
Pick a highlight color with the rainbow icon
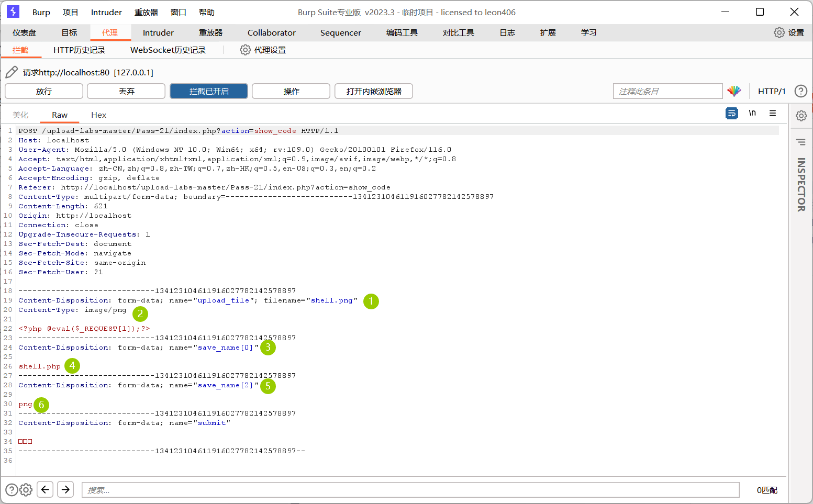point(734,91)
